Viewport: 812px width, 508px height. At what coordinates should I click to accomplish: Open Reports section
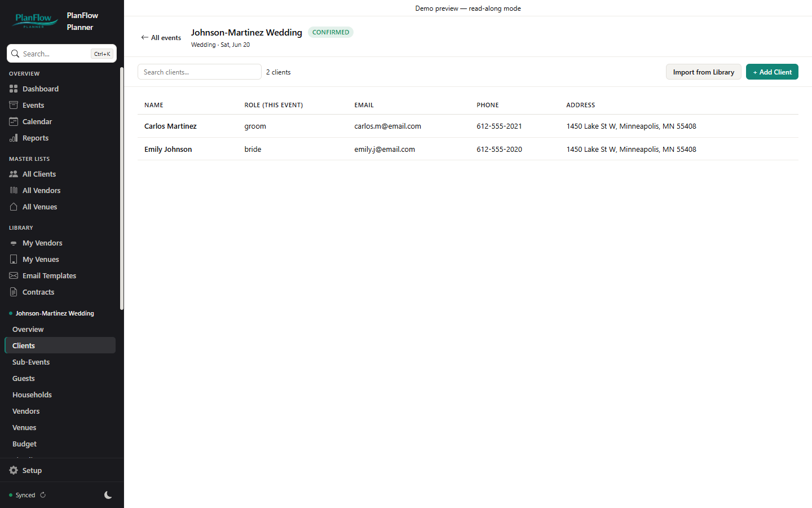tap(60, 138)
